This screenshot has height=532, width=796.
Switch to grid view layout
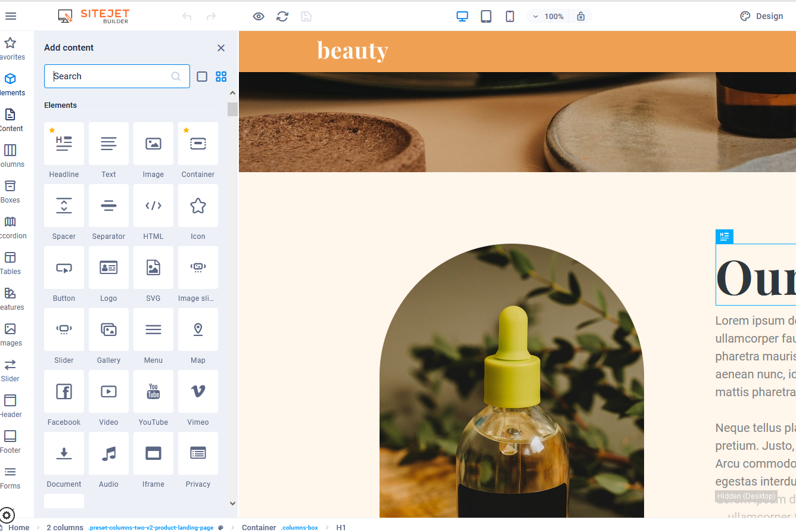pyautogui.click(x=221, y=76)
